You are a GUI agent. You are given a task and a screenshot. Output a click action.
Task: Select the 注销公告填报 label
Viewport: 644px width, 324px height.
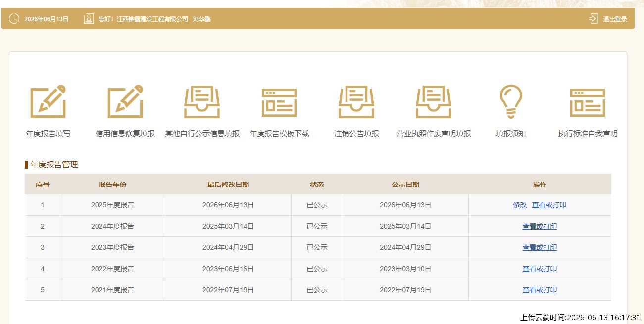click(x=356, y=134)
